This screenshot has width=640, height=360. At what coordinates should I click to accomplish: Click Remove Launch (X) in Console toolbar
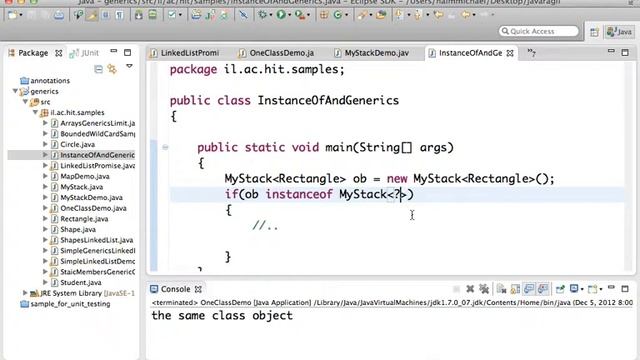click(470, 289)
